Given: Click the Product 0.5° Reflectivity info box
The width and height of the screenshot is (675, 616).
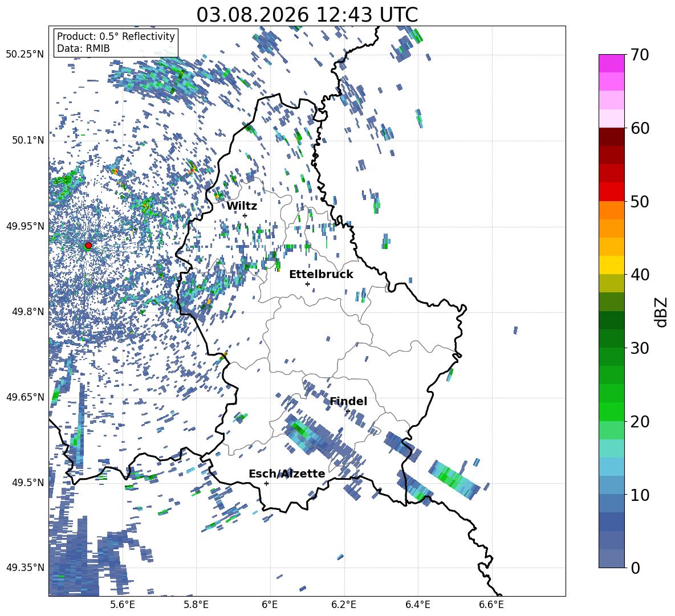Looking at the screenshot, I should click(116, 42).
